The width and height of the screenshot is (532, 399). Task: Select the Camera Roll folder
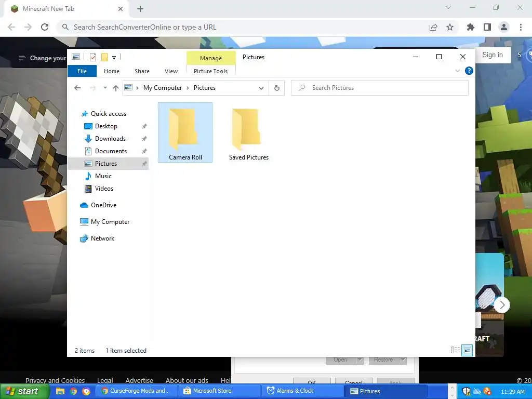click(x=185, y=132)
